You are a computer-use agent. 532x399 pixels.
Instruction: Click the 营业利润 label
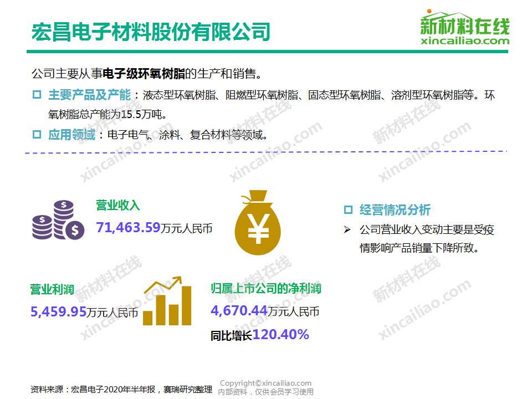point(52,289)
